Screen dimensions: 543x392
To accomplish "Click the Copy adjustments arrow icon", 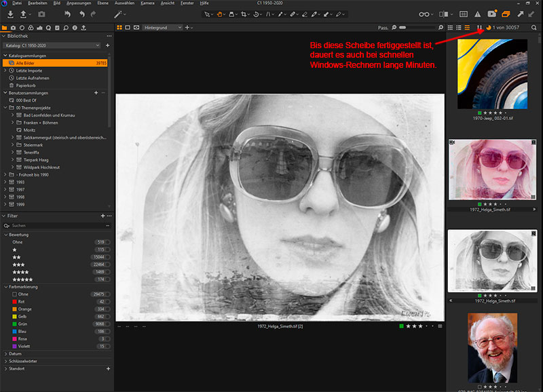I will (x=520, y=14).
